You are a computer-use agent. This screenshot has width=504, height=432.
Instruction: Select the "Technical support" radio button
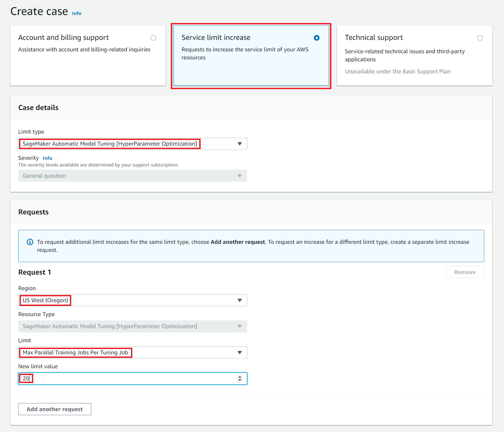[x=480, y=38]
